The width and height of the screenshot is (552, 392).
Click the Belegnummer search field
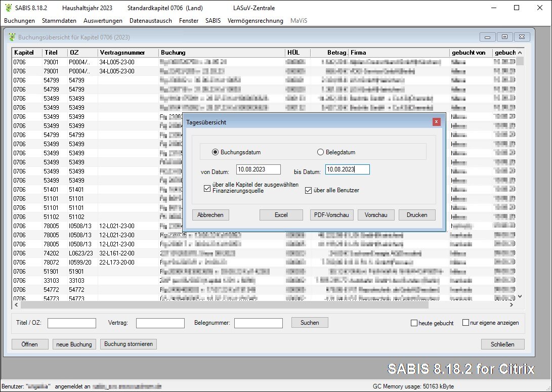click(259, 323)
